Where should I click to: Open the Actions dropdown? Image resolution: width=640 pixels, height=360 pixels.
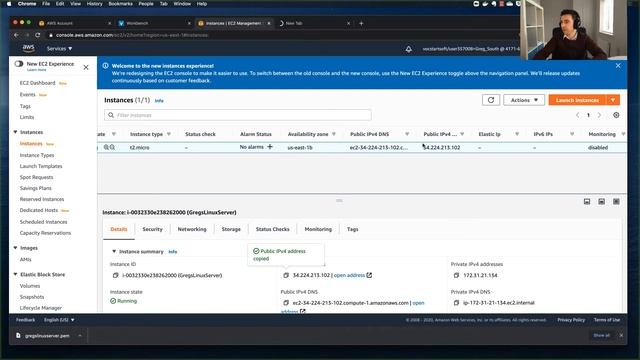(524, 100)
